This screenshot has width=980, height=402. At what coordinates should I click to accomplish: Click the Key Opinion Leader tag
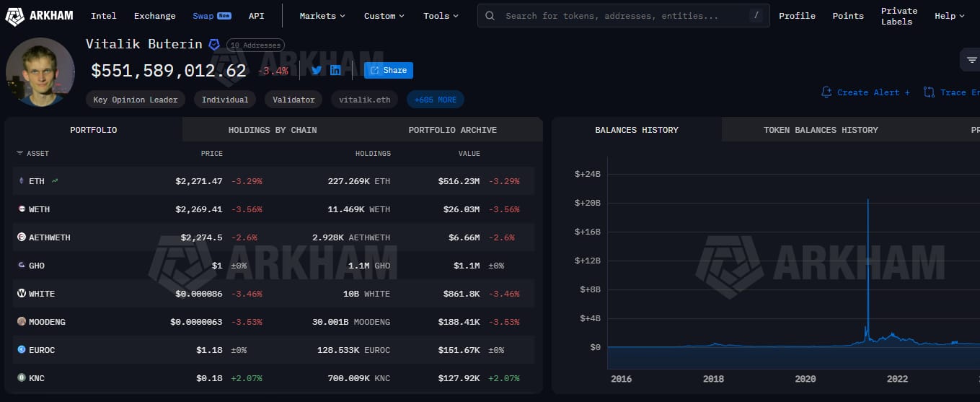pyautogui.click(x=136, y=100)
